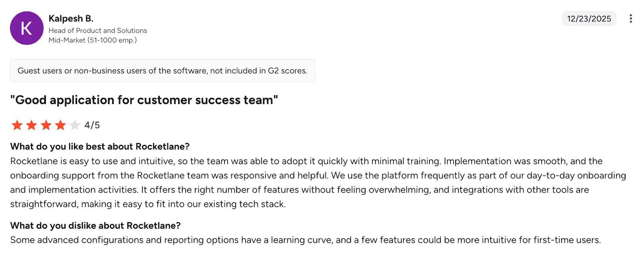Screen dimensions: 644x256
Task: Click the Mid-Market (51-1000 emp.) label
Action: 93,40
